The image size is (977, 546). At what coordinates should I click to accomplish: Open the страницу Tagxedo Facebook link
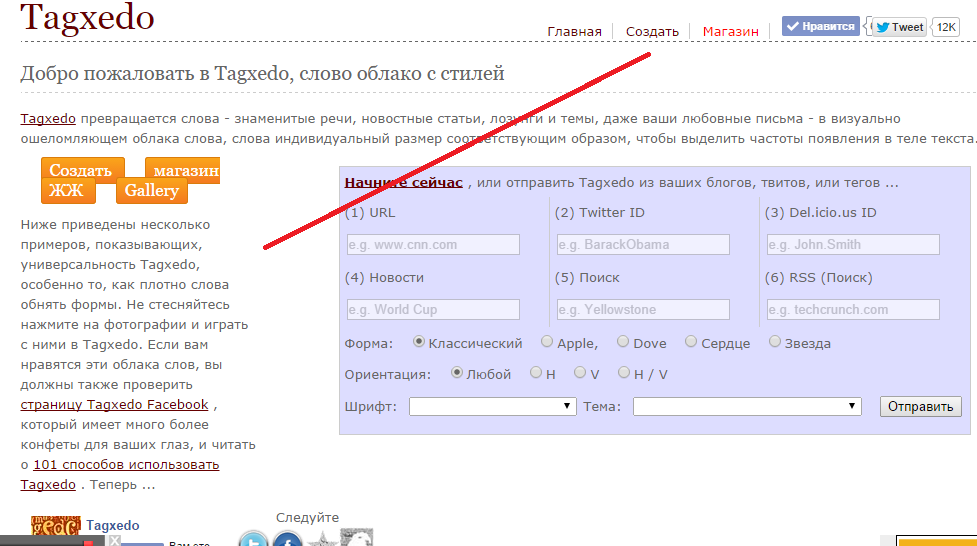pyautogui.click(x=114, y=405)
